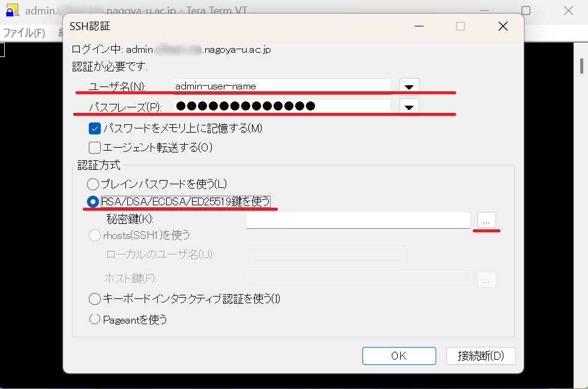
Task: Open the passphrase dropdown arrow
Action: (x=409, y=107)
